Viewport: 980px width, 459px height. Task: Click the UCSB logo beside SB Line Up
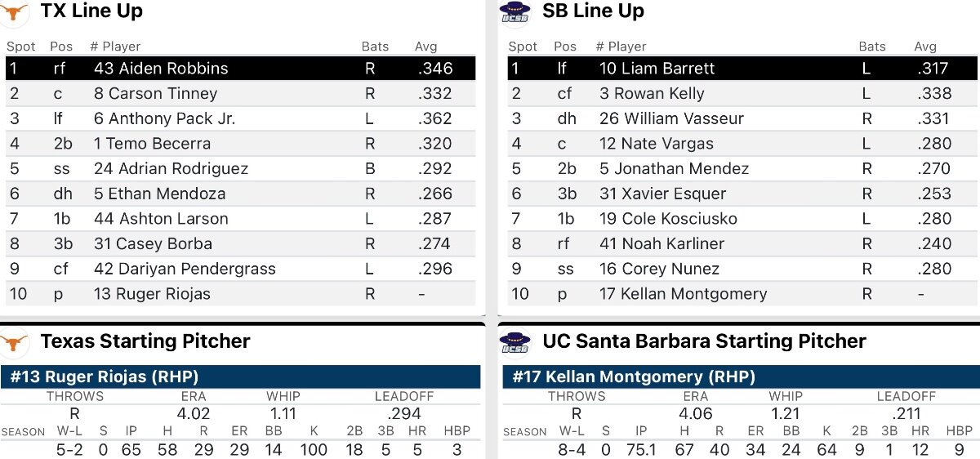514,11
